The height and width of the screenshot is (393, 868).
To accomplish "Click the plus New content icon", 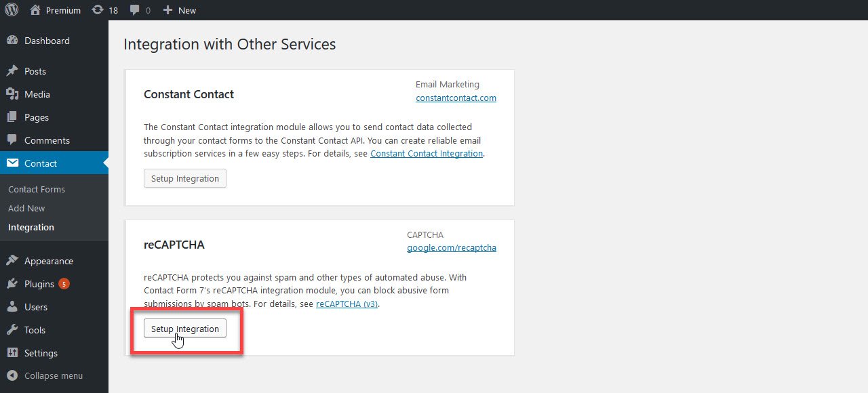I will (168, 10).
